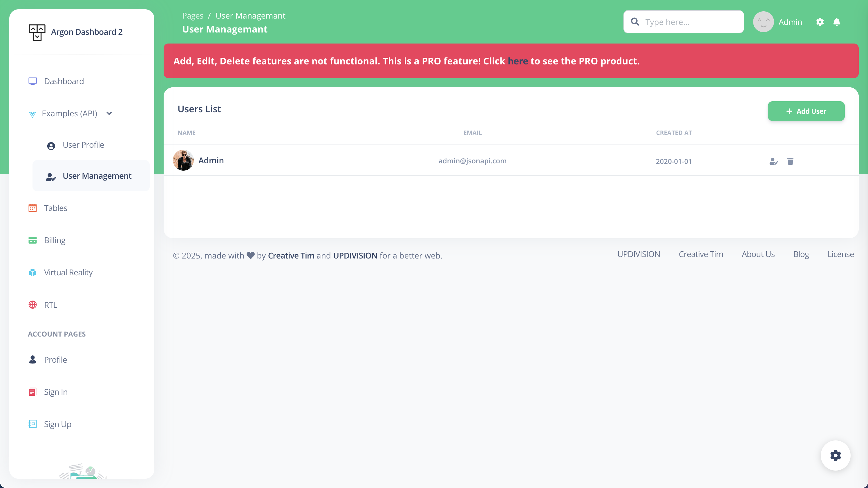The width and height of the screenshot is (868, 488).
Task: Focus the 'Type here...' search field
Action: (691, 22)
